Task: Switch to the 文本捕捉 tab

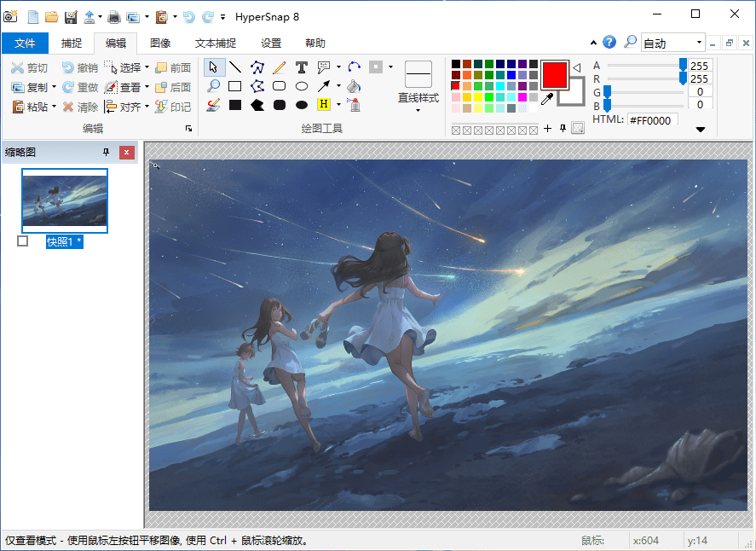Action: (216, 43)
